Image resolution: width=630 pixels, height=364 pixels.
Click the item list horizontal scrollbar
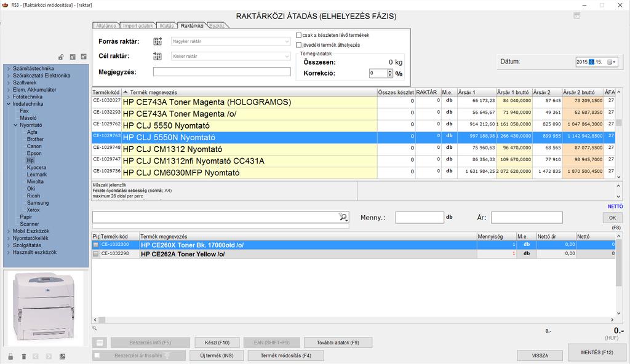354,320
